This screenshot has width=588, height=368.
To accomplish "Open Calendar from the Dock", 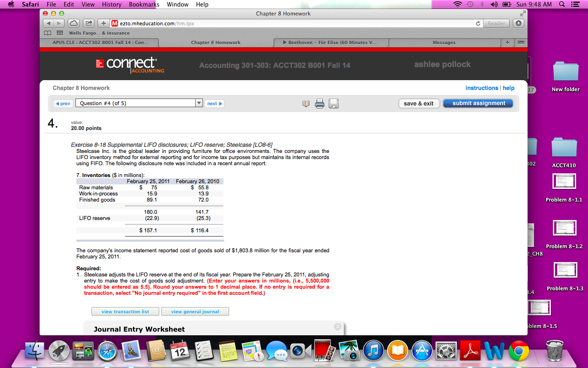I will (180, 351).
